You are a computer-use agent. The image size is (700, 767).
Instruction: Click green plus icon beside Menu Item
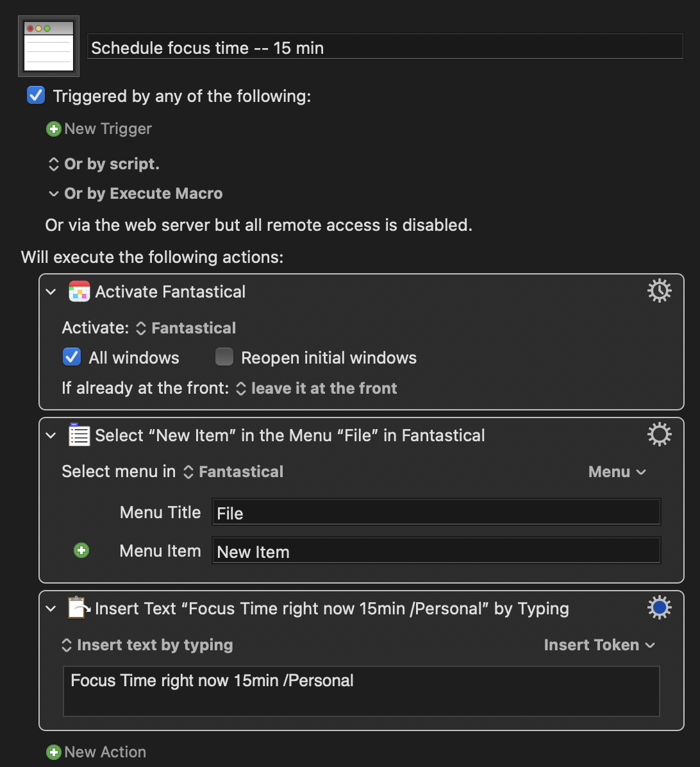point(81,551)
